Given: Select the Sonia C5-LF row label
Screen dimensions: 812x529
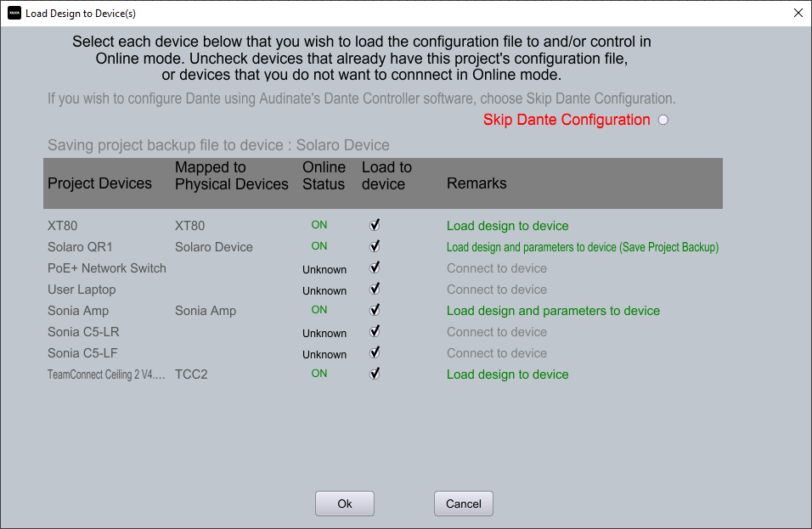Looking at the screenshot, I should tap(82, 353).
